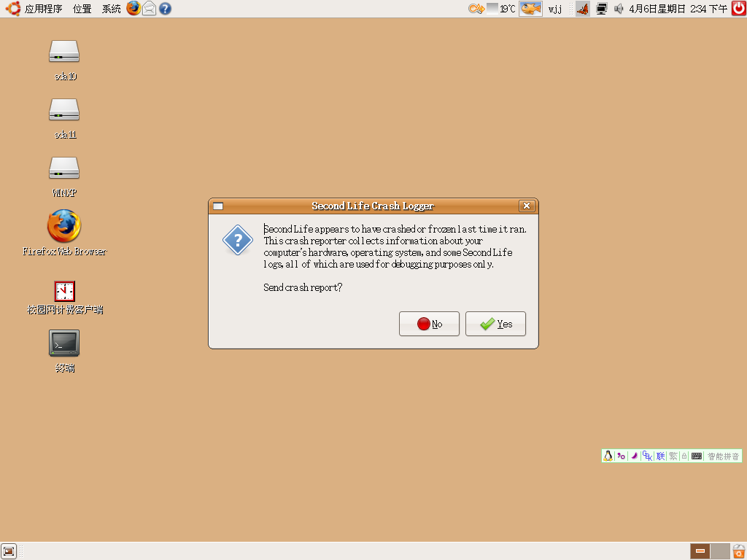Open the network monitor tray icon
The height and width of the screenshot is (560, 747).
pos(602,9)
